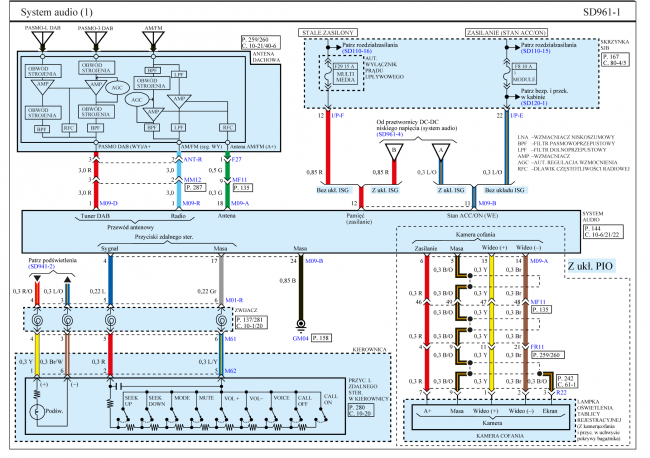Click the MUTE switch label
Viewport: 650px width, 458px height.
coord(206,398)
